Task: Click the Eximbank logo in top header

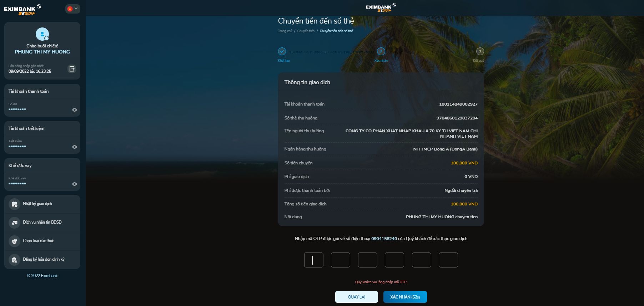Action: (x=381, y=8)
